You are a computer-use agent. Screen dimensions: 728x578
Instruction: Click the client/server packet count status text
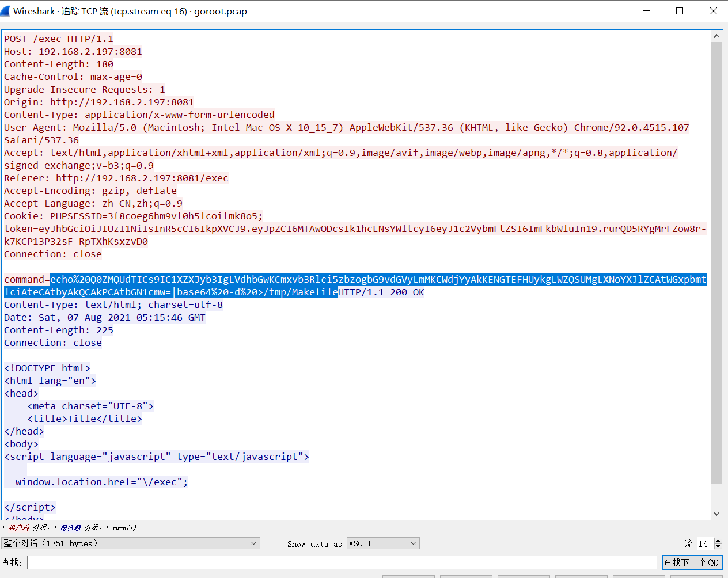(69, 527)
